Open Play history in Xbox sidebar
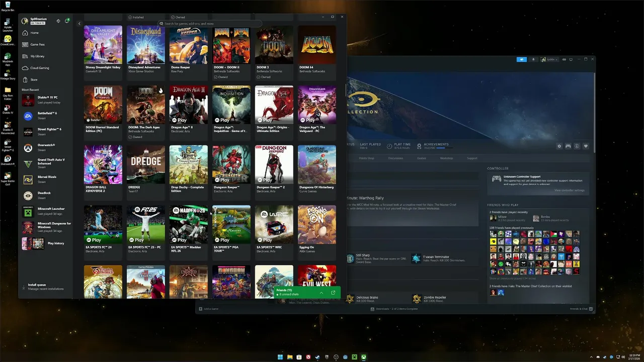 coord(46,243)
